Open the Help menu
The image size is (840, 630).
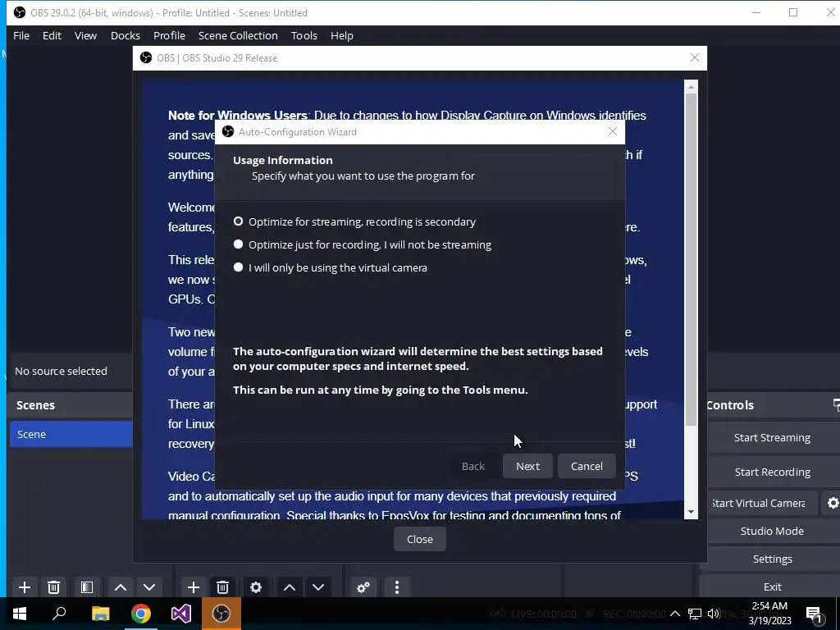tap(342, 35)
